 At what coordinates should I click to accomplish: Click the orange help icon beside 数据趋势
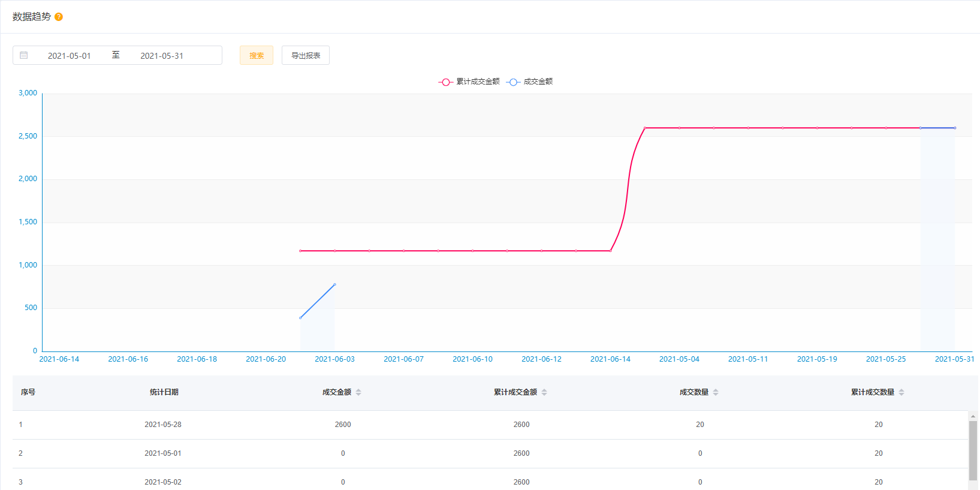tap(59, 17)
